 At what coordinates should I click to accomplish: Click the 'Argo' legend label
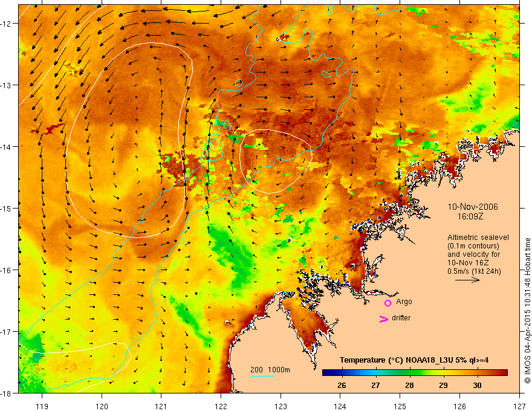404,302
